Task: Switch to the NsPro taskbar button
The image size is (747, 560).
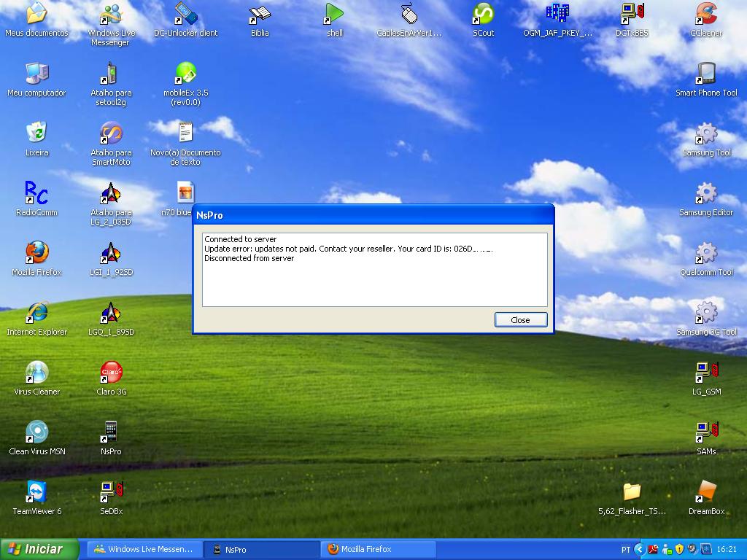Action: click(x=261, y=549)
